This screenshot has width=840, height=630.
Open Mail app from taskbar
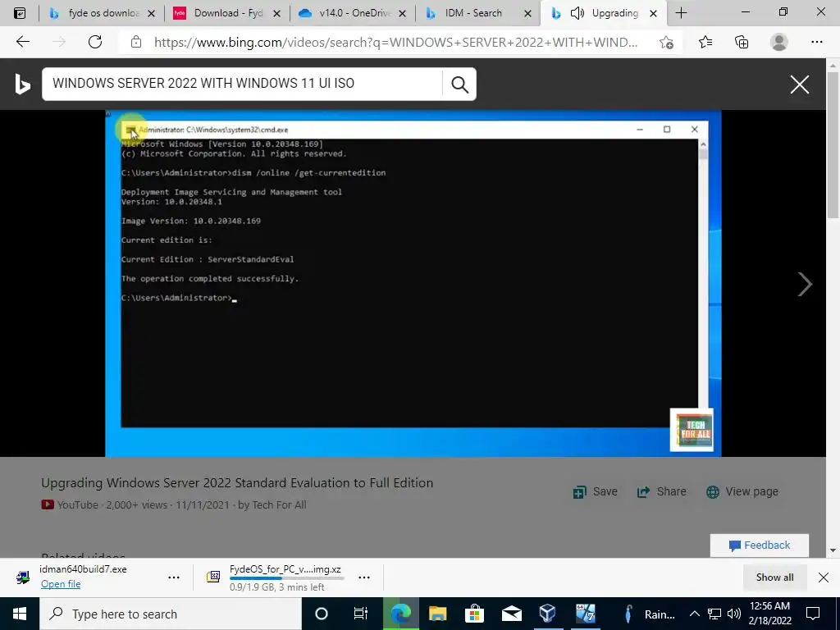click(511, 614)
